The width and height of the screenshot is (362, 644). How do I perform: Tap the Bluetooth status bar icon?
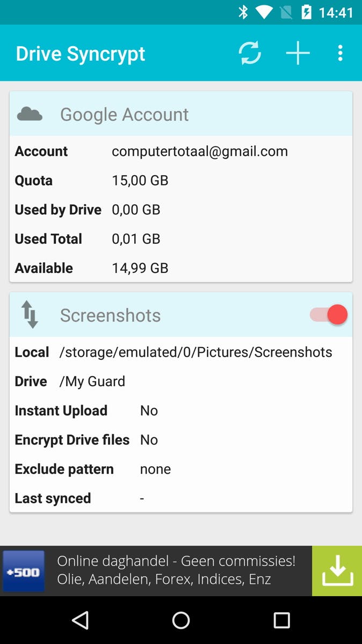pos(243,12)
